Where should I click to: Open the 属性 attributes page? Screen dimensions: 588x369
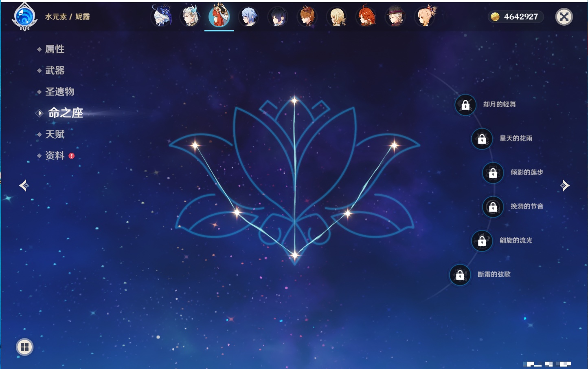click(55, 49)
